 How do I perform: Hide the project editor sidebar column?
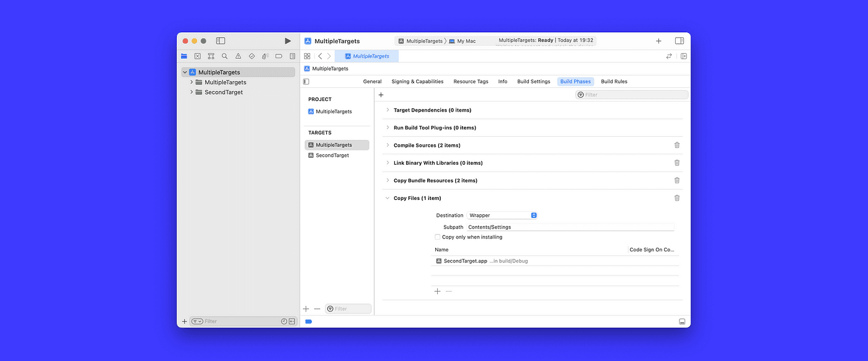[x=305, y=81]
